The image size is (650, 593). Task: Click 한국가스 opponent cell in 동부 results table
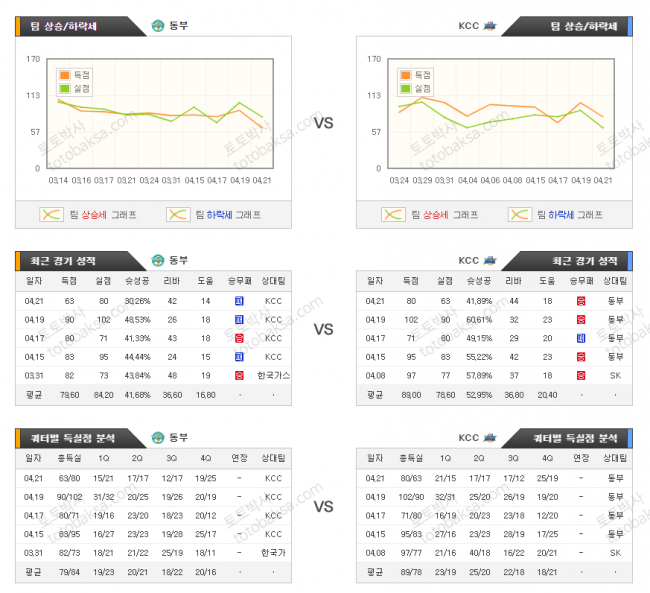pyautogui.click(x=272, y=375)
